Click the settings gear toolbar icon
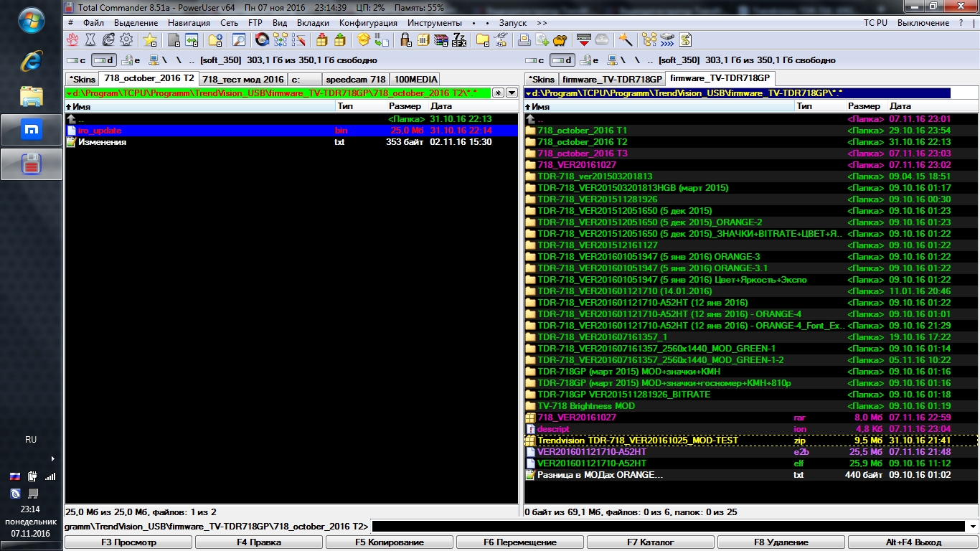Viewport: 980px width, 551px height. coord(126,40)
